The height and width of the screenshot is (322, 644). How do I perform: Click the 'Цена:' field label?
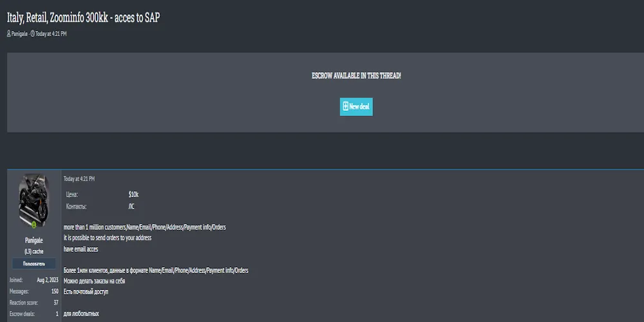click(72, 194)
